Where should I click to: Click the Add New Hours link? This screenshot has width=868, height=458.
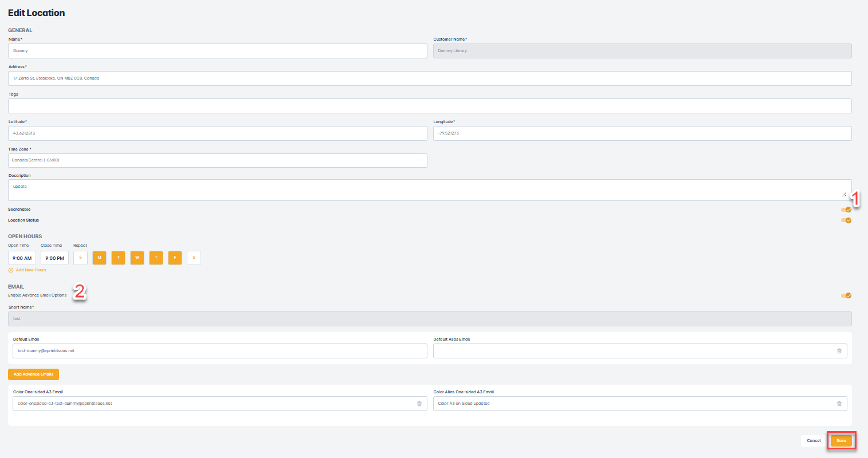31,270
